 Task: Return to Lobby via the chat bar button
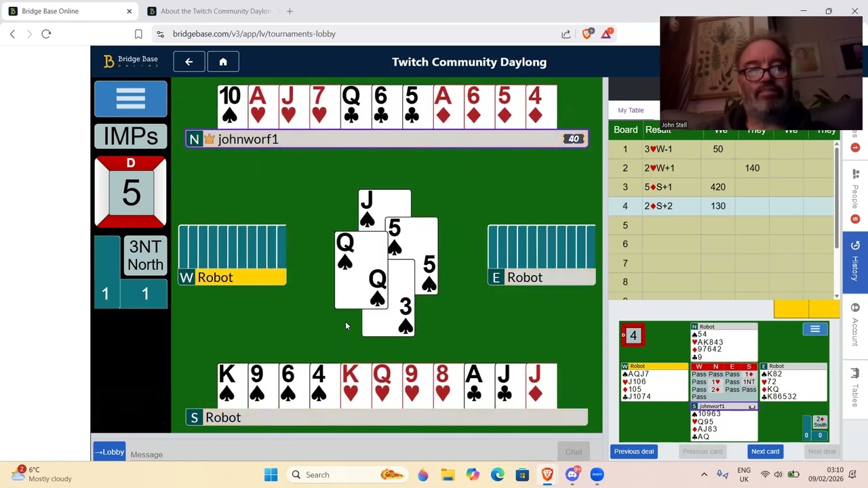pos(109,452)
